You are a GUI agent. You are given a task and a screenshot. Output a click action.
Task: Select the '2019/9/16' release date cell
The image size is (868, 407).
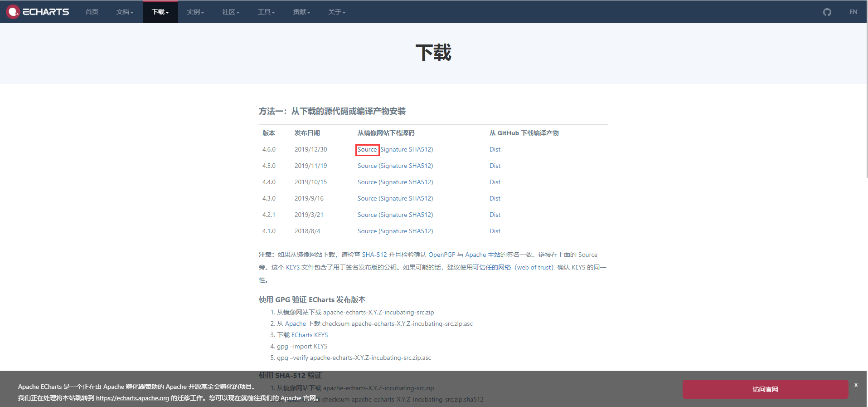pyautogui.click(x=309, y=198)
